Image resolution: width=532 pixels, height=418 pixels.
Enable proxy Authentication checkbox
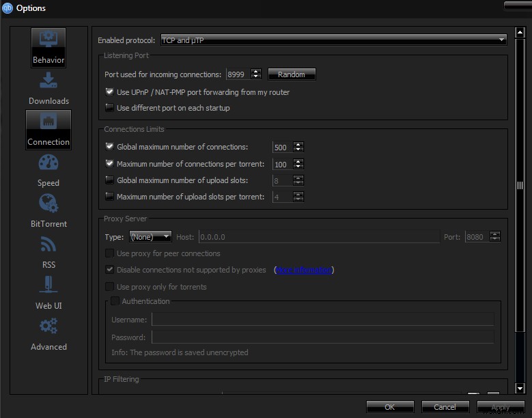[115, 301]
